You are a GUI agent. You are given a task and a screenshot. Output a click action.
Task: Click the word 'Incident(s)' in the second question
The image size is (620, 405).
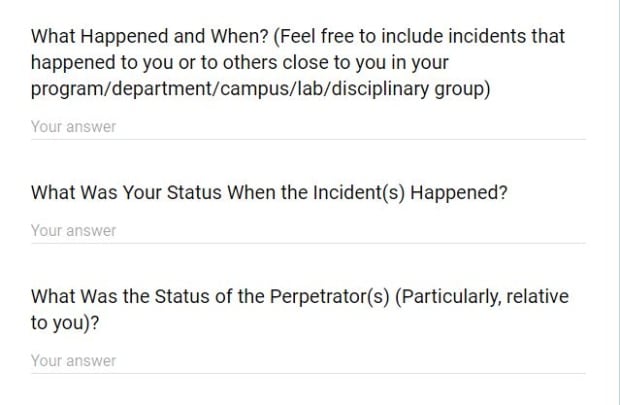[x=359, y=193]
